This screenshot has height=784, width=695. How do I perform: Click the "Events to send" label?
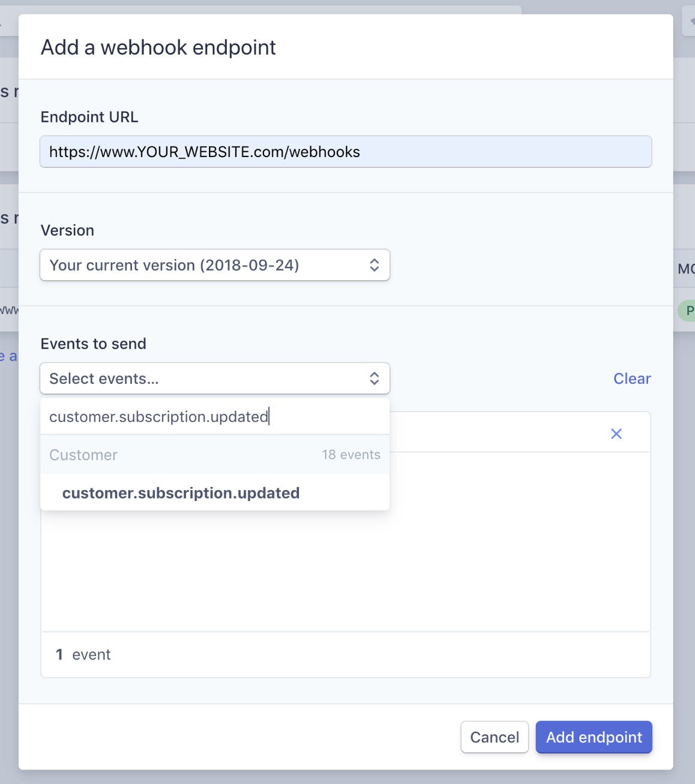pos(94,344)
